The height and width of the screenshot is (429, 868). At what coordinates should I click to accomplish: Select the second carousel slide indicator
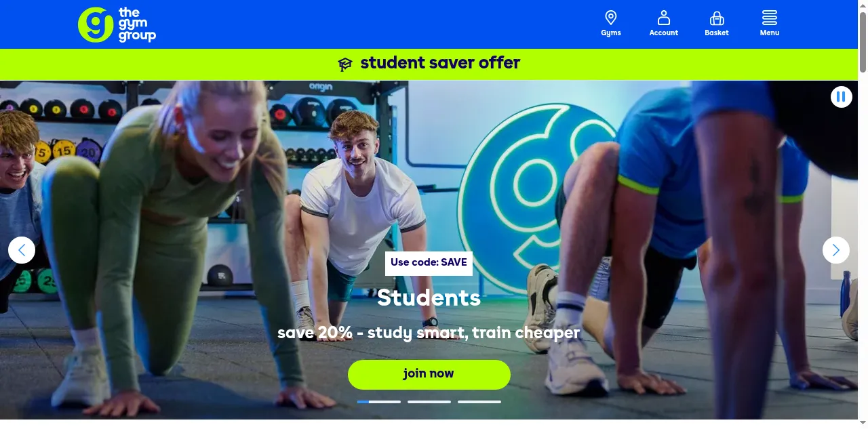point(429,402)
